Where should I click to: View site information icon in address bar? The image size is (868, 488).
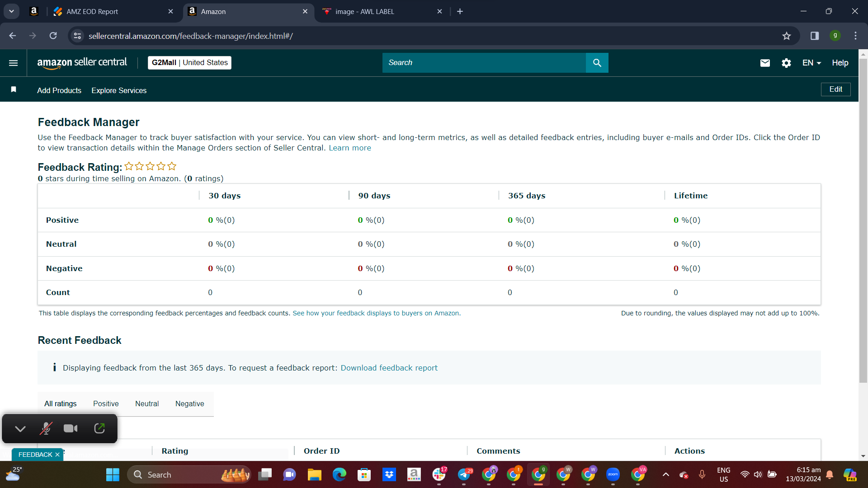(78, 36)
